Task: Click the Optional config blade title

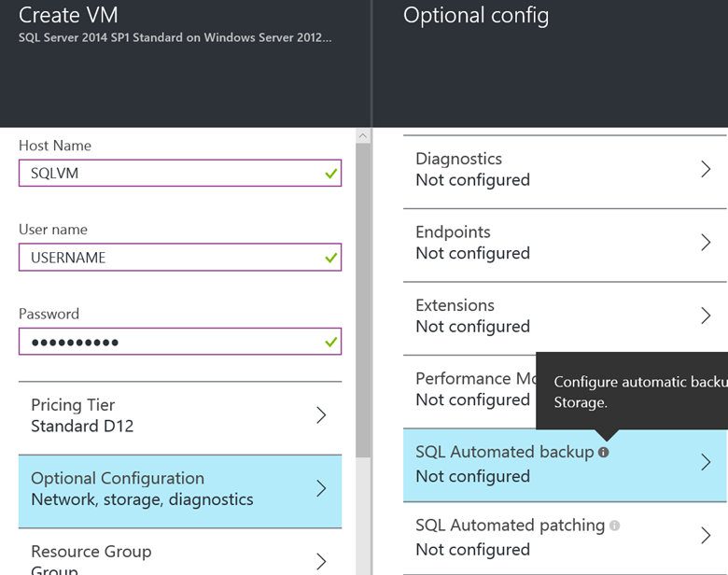Action: coord(476,16)
